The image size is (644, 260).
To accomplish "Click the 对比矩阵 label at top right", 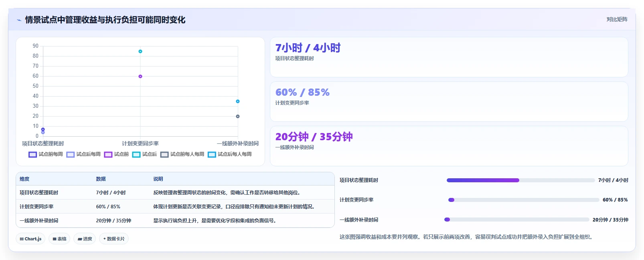I will 617,19.
